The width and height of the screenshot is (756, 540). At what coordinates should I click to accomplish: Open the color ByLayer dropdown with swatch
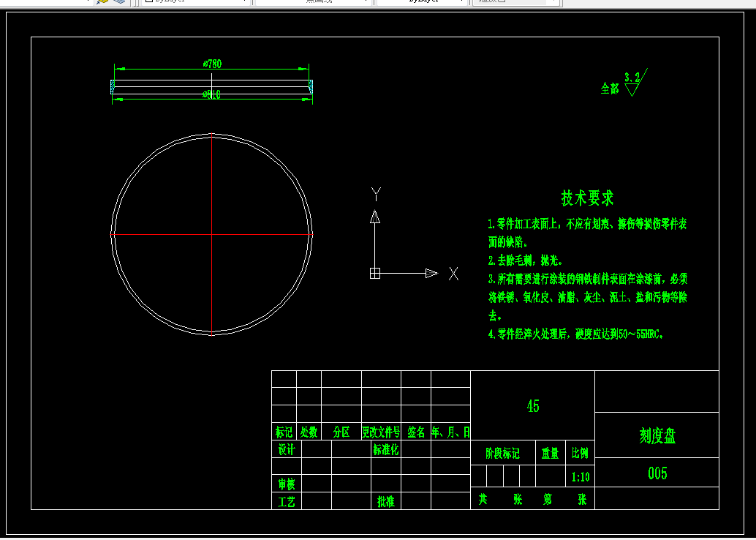(x=195, y=1)
